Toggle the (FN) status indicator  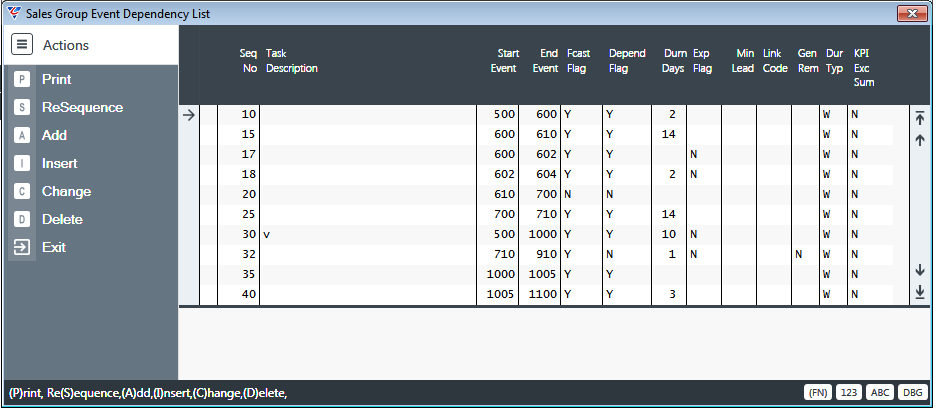coord(818,392)
